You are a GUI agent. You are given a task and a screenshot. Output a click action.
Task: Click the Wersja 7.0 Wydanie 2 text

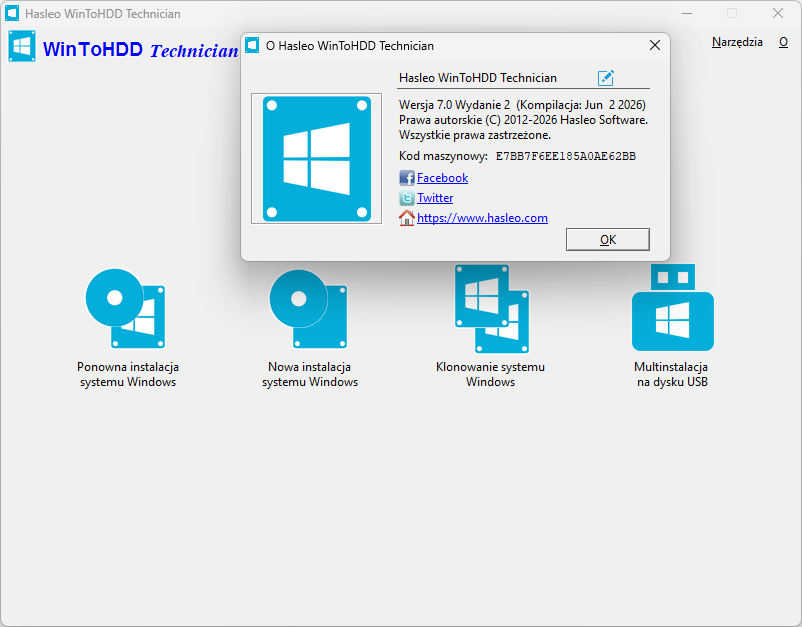pyautogui.click(x=454, y=105)
